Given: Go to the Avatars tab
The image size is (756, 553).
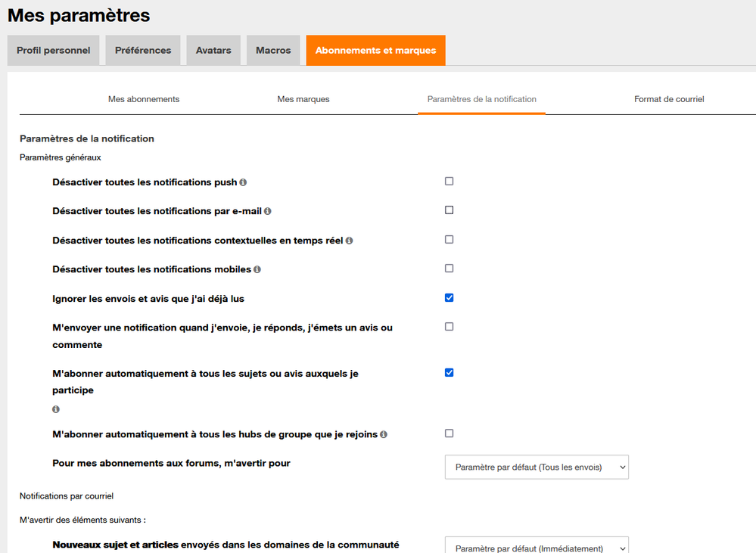Looking at the screenshot, I should (213, 51).
